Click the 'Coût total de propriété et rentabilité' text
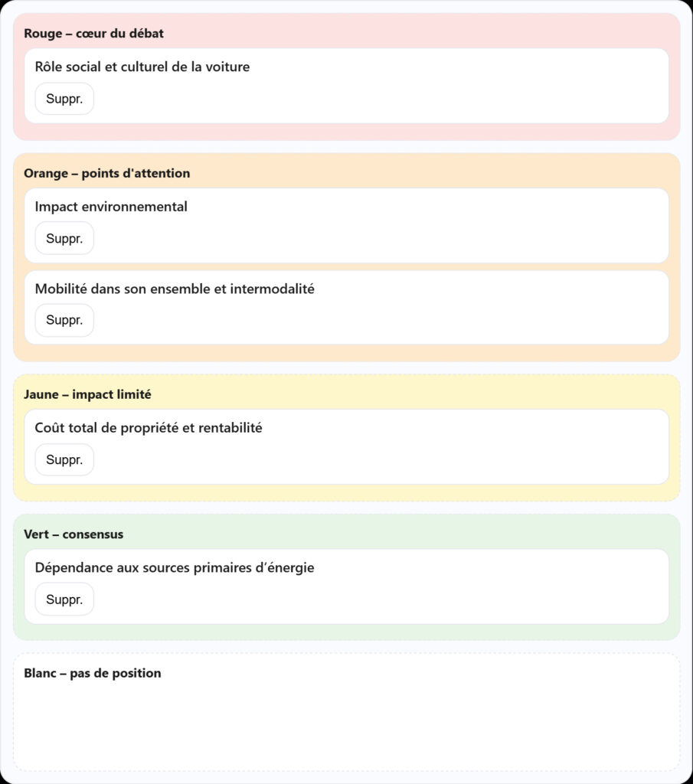 pyautogui.click(x=149, y=428)
